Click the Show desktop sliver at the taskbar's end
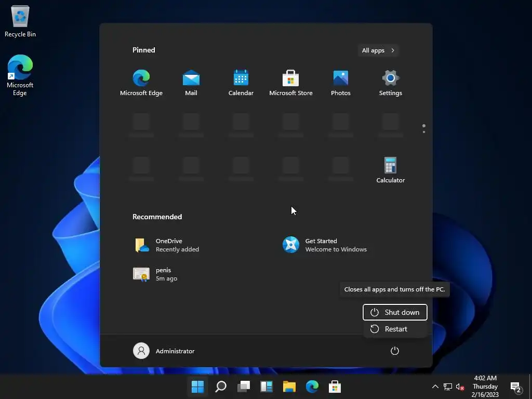The height and width of the screenshot is (399, 532). [530, 387]
